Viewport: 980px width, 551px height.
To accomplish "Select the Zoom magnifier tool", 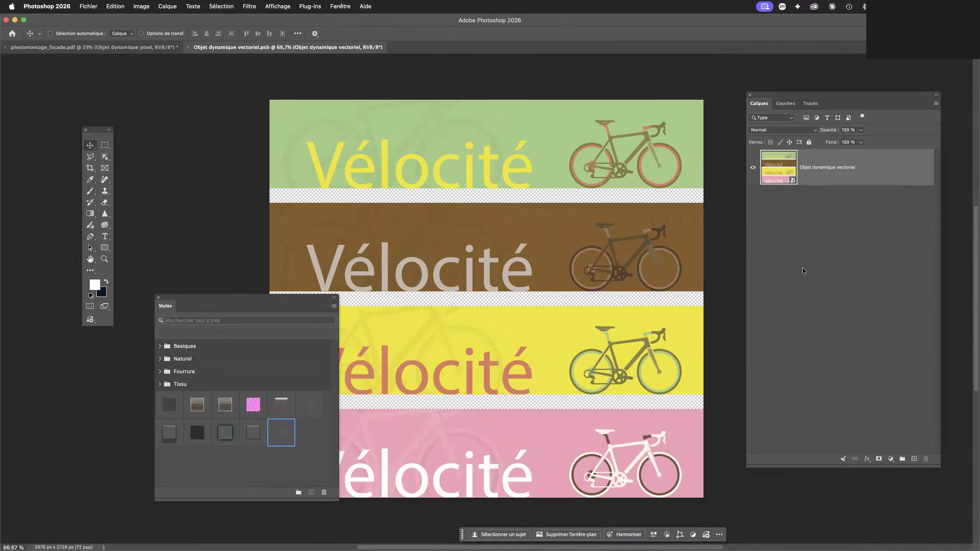I will pos(105,259).
